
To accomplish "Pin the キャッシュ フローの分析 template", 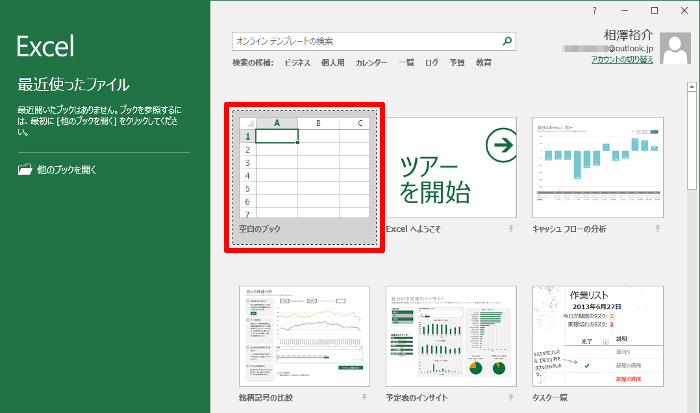I will 657,229.
